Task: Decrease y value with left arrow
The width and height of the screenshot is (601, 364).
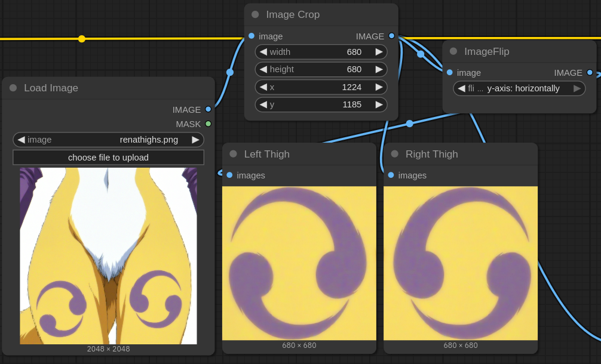Action: point(263,104)
